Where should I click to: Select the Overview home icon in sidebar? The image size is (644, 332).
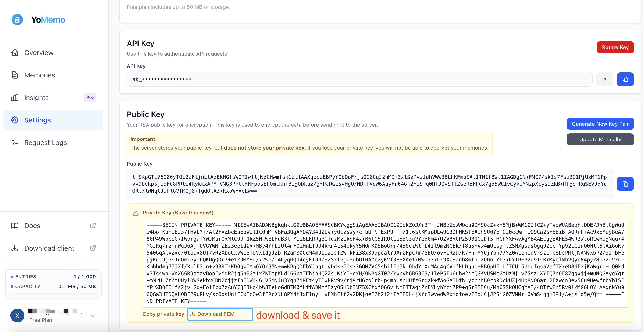coord(15,52)
